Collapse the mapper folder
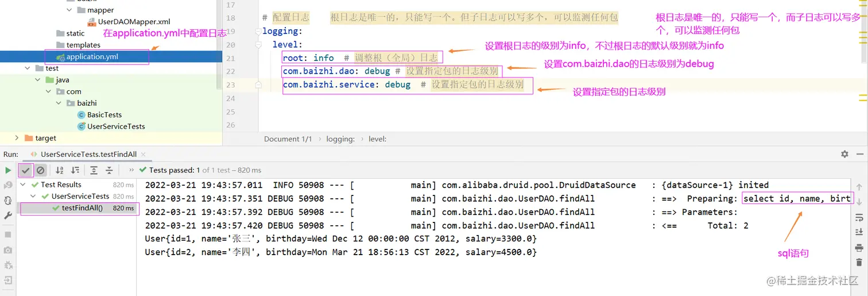Viewport: 868px width, 296px height. coord(69,10)
